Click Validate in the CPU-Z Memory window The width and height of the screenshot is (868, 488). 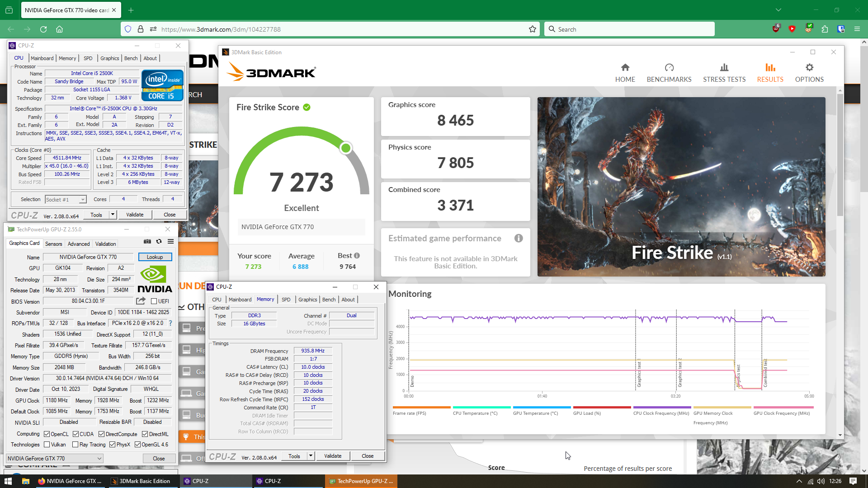[333, 456]
